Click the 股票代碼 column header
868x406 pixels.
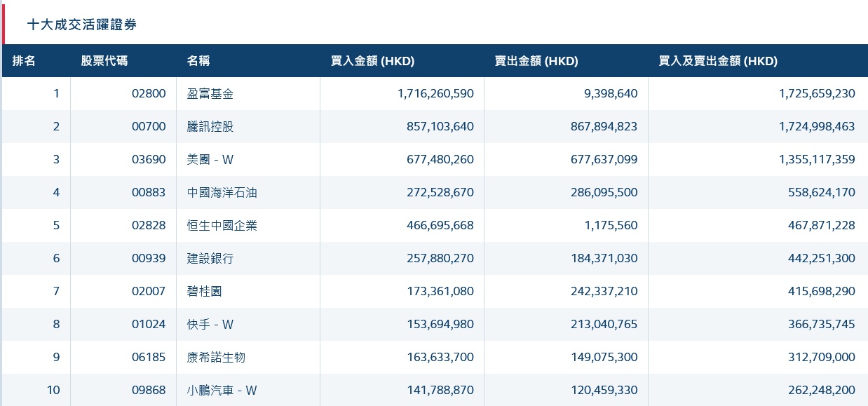[104, 61]
